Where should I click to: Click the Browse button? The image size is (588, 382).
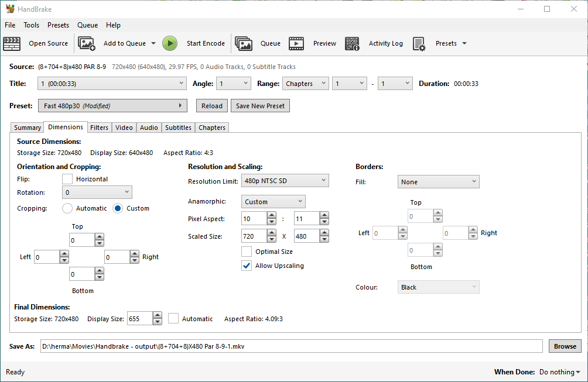click(565, 346)
